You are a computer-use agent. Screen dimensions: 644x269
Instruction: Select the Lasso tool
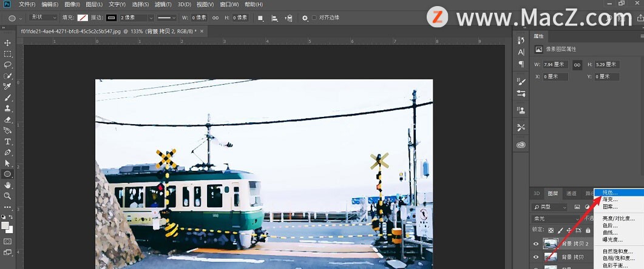click(8, 65)
